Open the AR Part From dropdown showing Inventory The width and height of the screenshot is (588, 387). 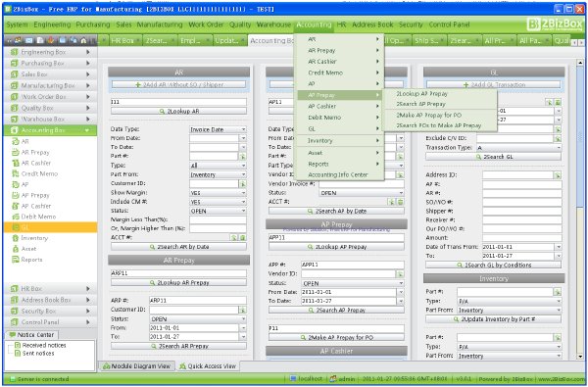click(218, 174)
